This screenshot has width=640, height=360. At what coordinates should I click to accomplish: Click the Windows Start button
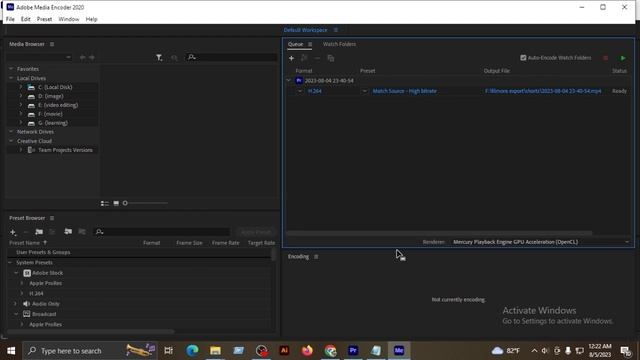pos(11,351)
